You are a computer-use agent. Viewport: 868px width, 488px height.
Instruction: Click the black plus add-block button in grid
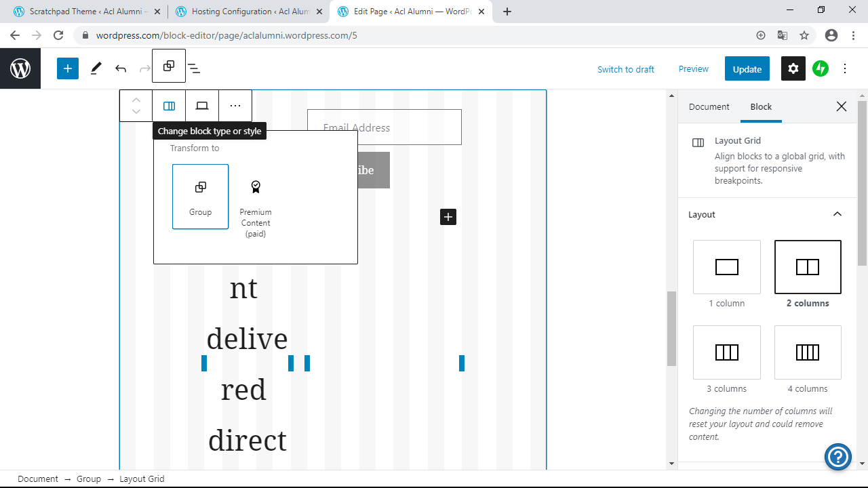coord(448,217)
